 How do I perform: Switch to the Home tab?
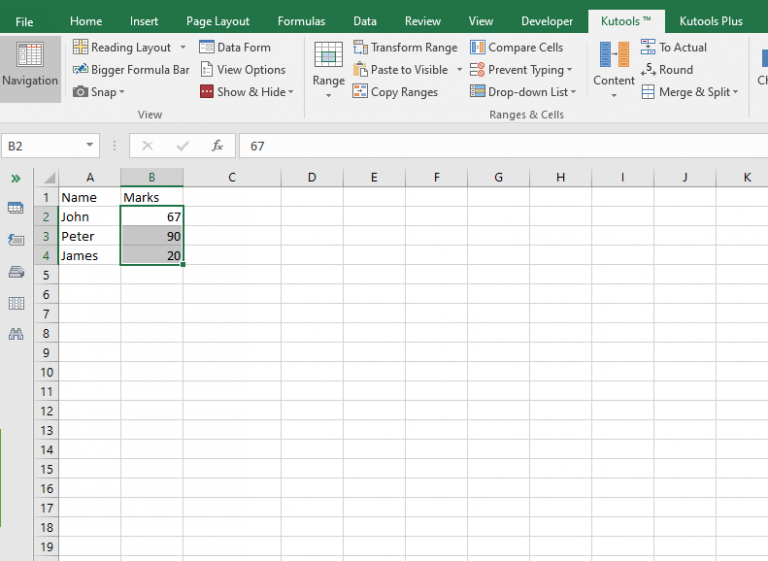point(86,21)
